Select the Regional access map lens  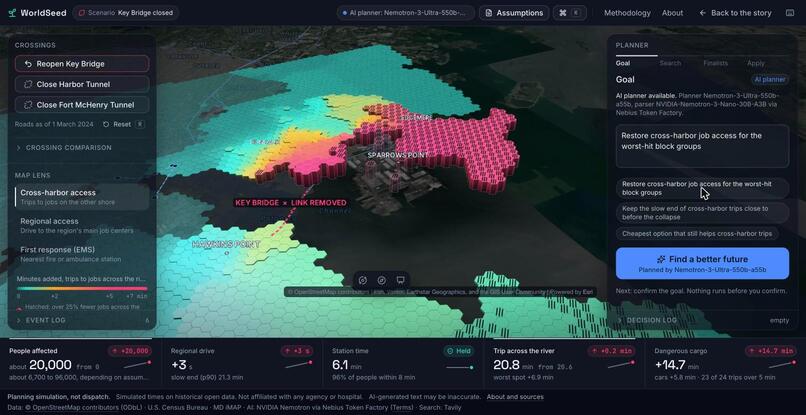click(82, 226)
